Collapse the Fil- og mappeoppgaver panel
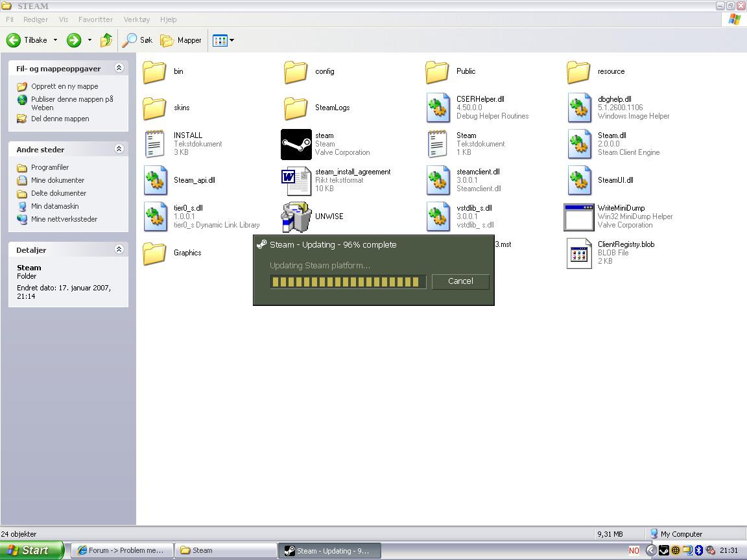This screenshot has height=560, width=747. pyautogui.click(x=119, y=68)
